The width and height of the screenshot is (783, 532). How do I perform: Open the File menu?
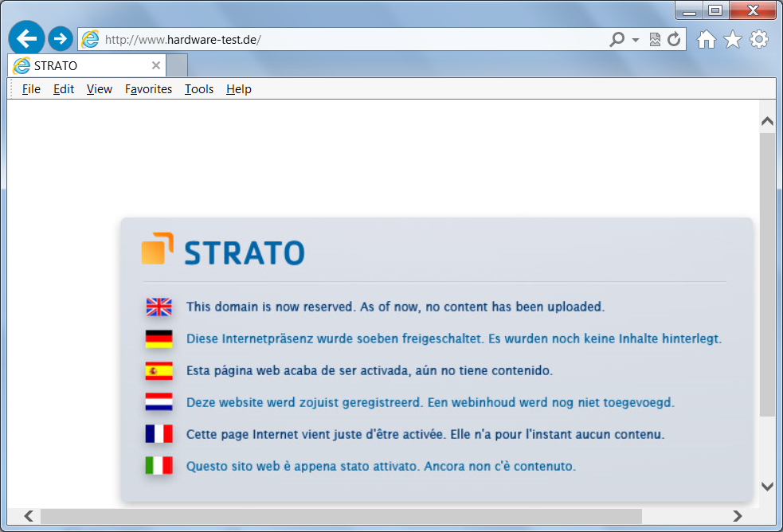(31, 89)
